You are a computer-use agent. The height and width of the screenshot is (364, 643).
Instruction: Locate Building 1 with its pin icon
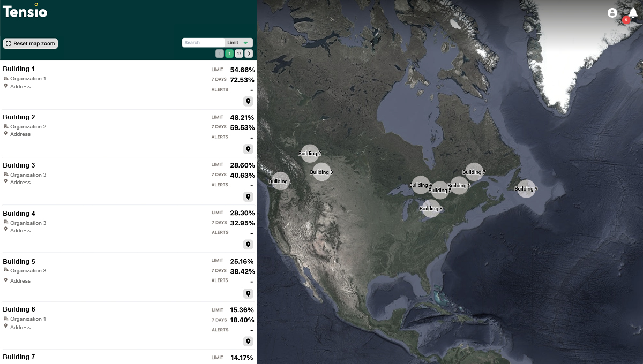click(x=248, y=101)
